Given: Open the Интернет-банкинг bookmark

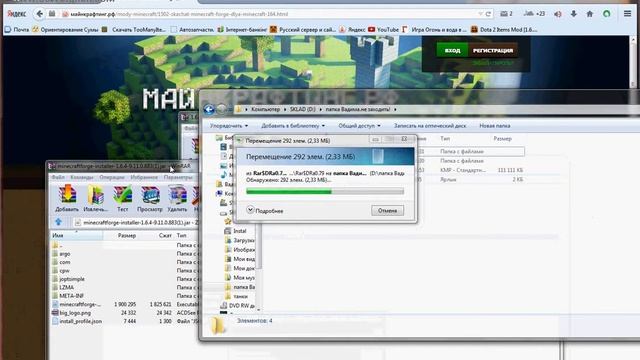Looking at the screenshot, I should 242,29.
